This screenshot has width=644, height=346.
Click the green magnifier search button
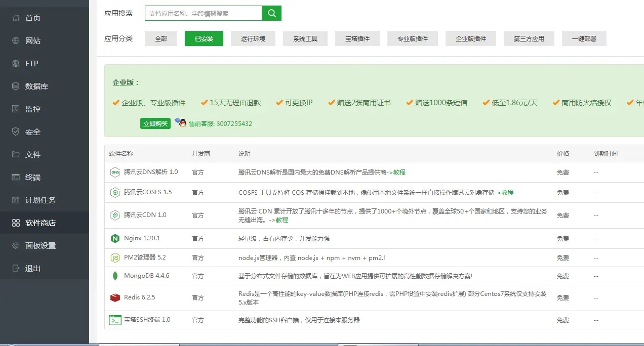272,13
